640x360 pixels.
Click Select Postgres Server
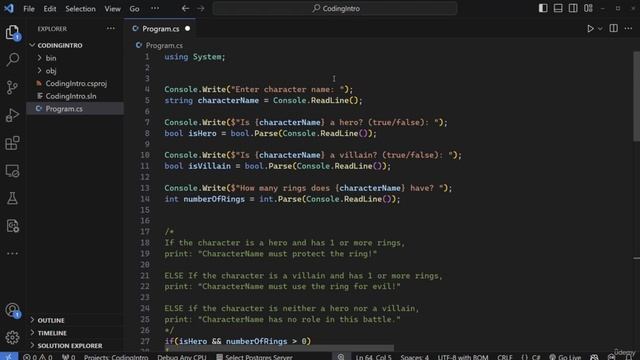[254, 357]
